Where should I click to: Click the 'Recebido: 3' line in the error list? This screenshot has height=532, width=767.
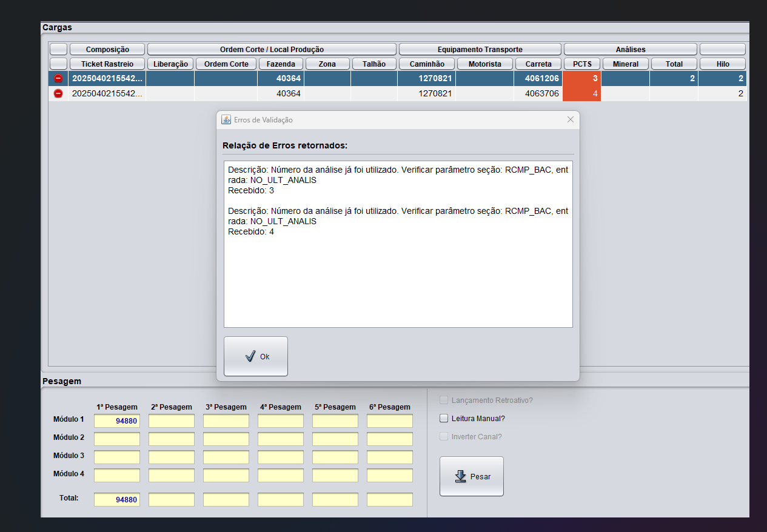251,190
